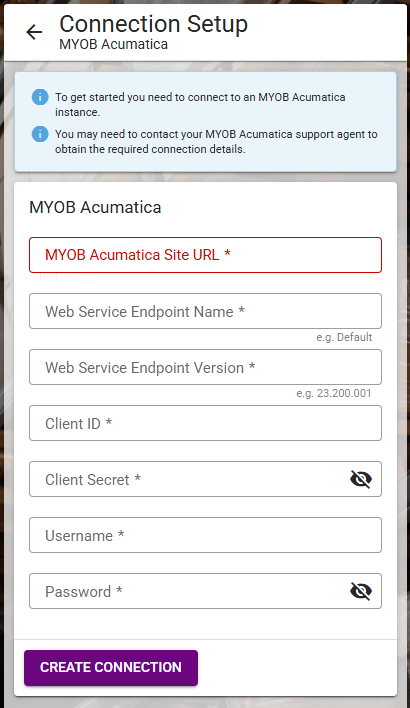Click the MYOB Acumatica card title
This screenshot has width=410, height=708.
[x=95, y=207]
